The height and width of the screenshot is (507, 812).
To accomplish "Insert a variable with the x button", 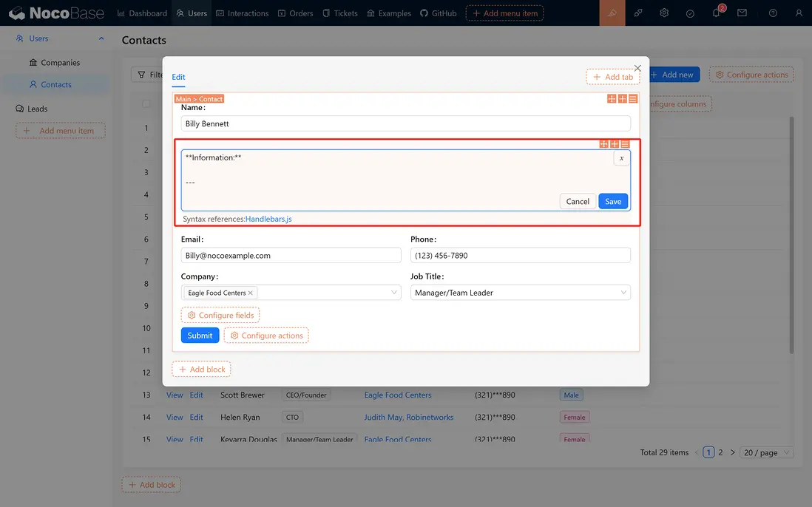I will click(621, 158).
